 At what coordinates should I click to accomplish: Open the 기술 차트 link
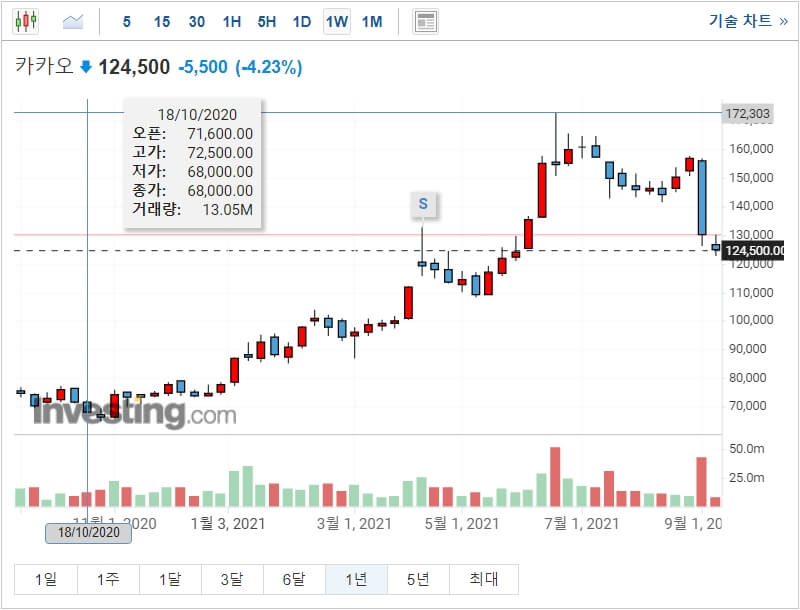coord(748,21)
